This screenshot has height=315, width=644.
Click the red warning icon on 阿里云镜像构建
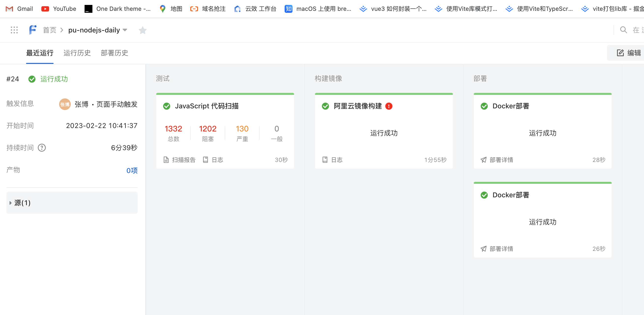(x=389, y=106)
